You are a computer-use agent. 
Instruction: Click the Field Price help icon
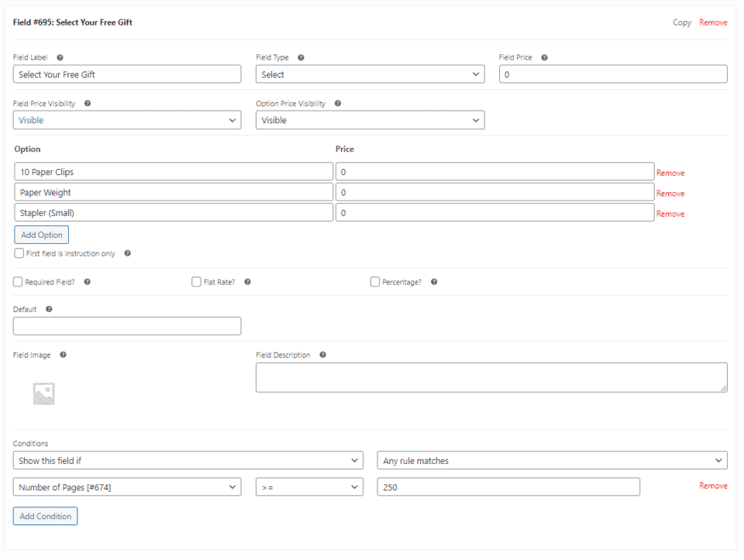[x=544, y=57]
